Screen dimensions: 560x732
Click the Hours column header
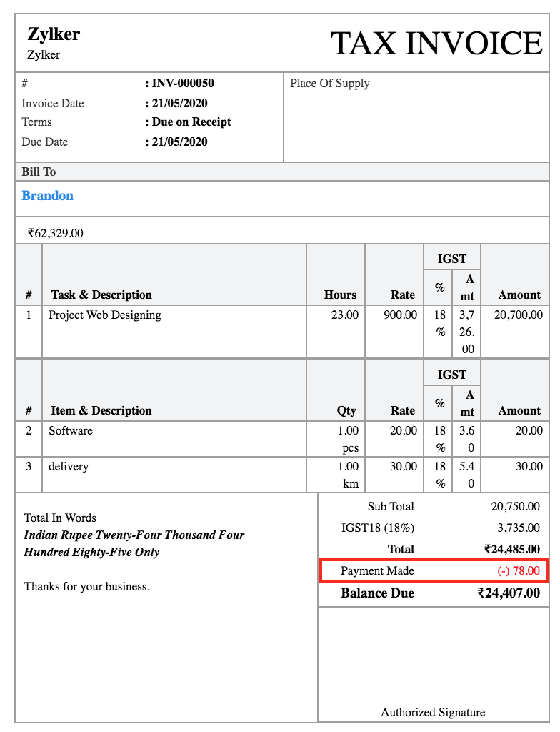pos(340,295)
